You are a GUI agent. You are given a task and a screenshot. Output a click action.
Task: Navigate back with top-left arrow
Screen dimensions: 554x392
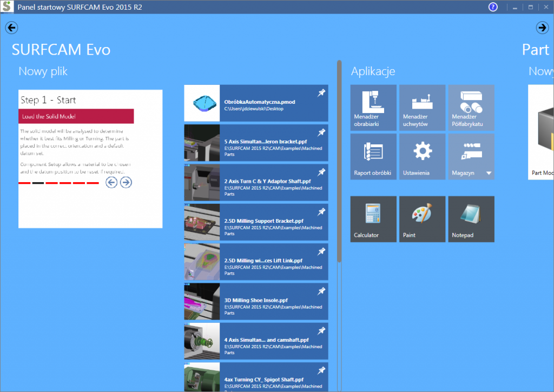11,28
